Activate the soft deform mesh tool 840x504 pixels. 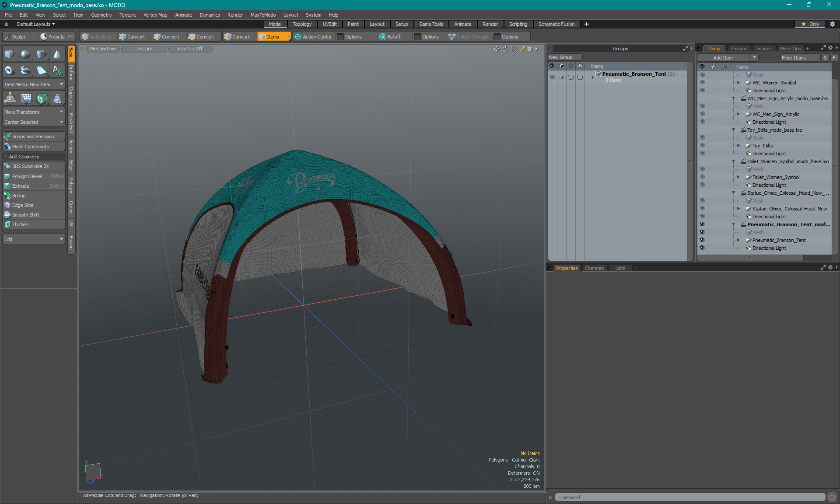point(25,98)
